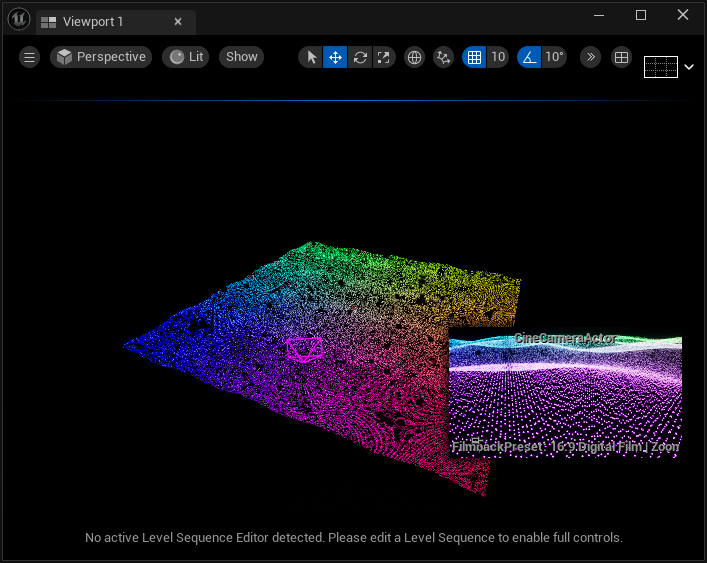
Task: Click the grid snap value 10
Action: pos(498,57)
